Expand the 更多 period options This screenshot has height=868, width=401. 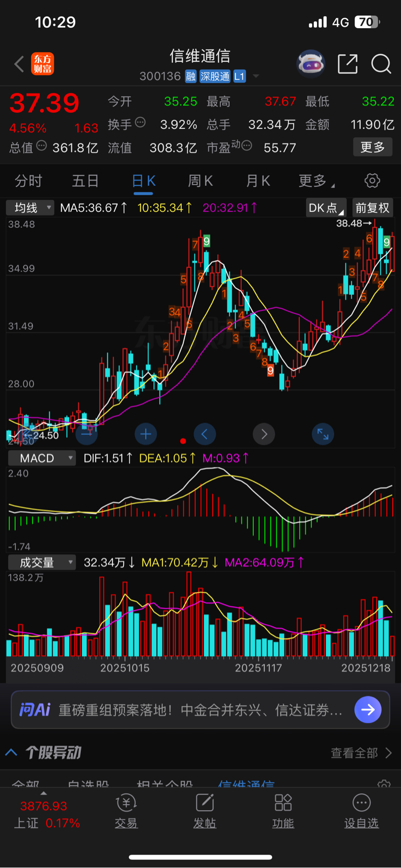pyautogui.click(x=316, y=181)
